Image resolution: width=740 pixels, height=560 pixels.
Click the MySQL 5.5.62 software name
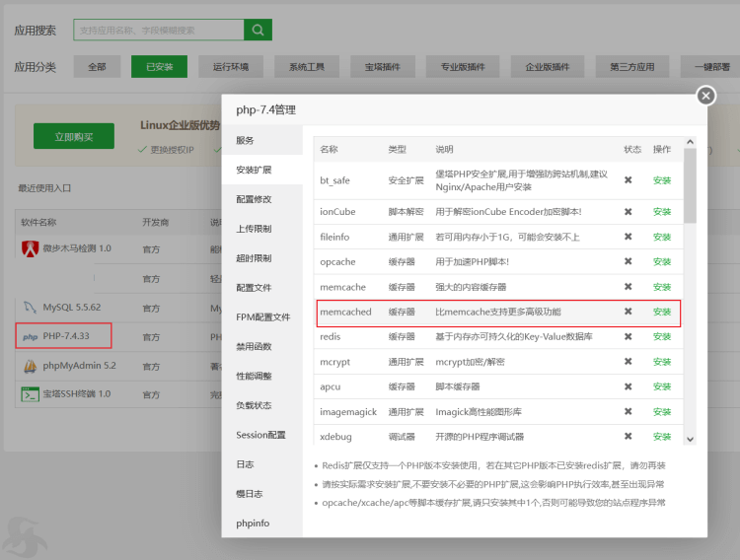(x=72, y=308)
